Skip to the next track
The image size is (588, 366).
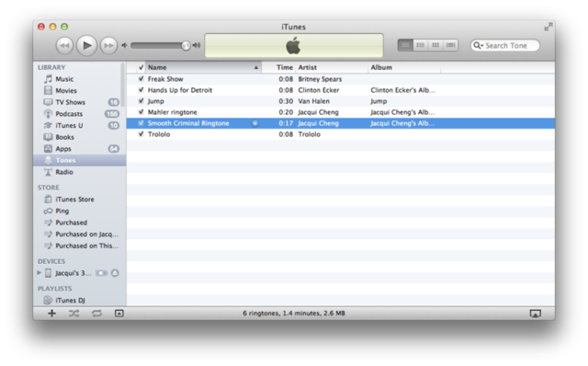[x=108, y=45]
